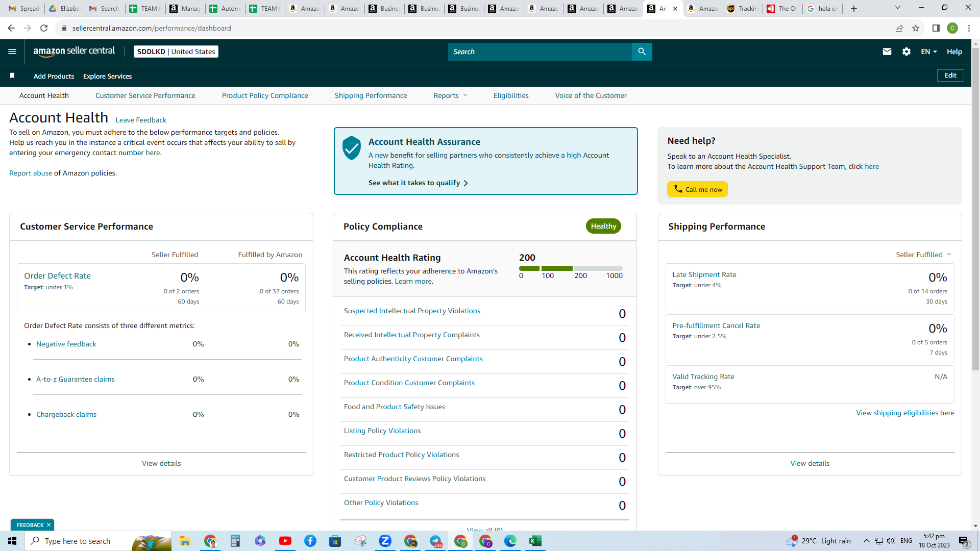Open the Listing Policy Violations link

[x=382, y=431]
